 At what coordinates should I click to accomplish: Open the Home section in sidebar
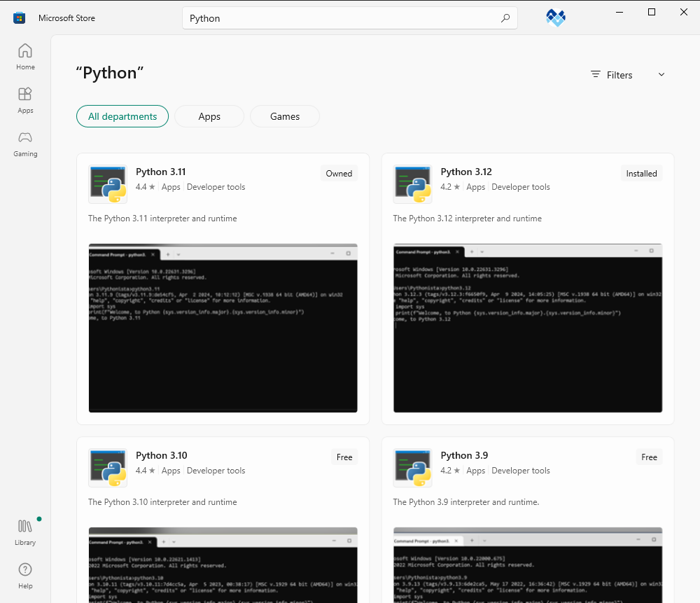pyautogui.click(x=25, y=56)
